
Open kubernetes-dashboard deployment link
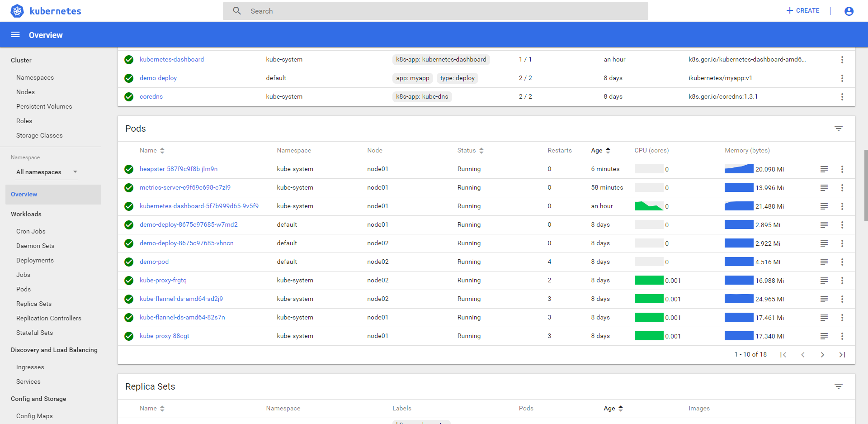[x=172, y=59]
